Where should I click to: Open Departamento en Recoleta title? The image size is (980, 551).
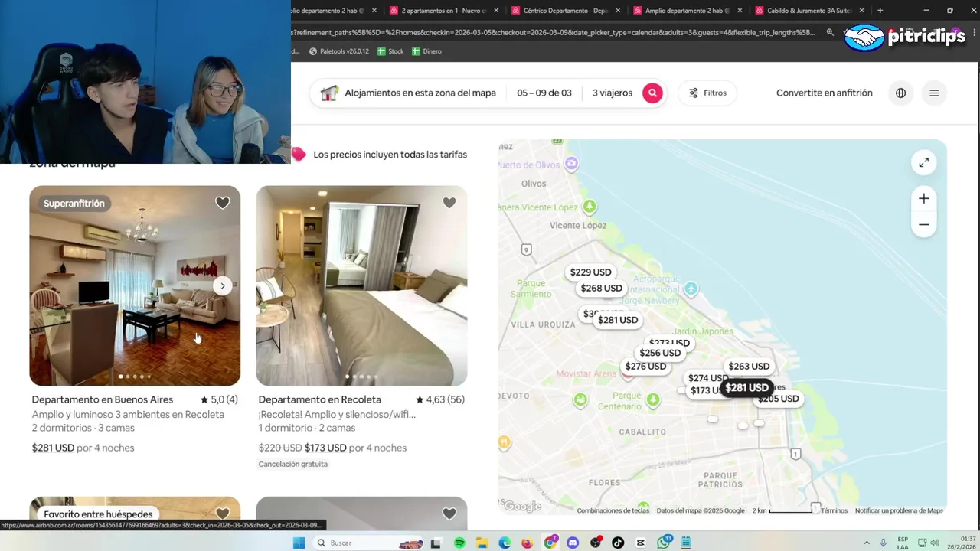tap(320, 399)
